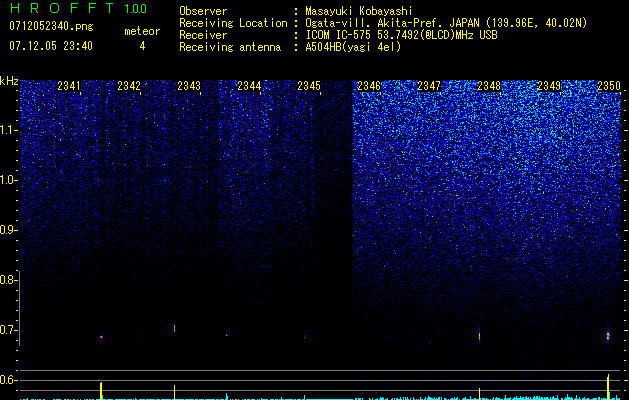Click the meteor count value 4
629x400 pixels.
(142, 46)
